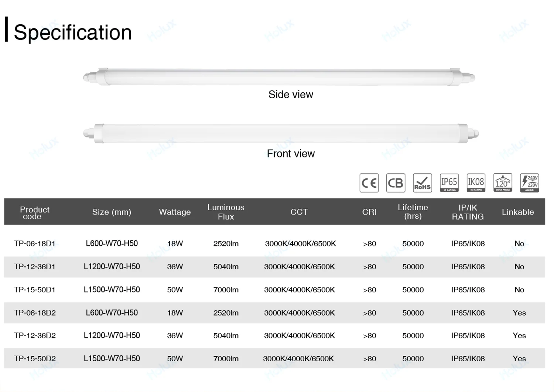Click the Specification heading
Image resolution: width=554 pixels, height=392 pixels.
point(72,32)
